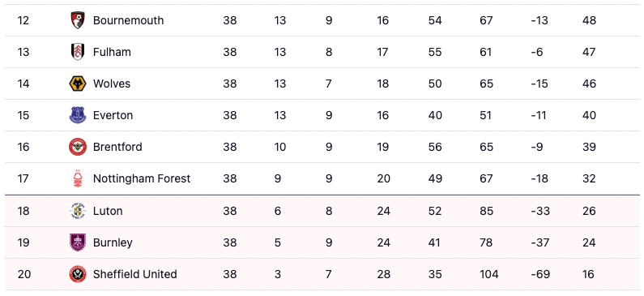Screen dimensions: 644x296
Task: Click the Nottingham Forest tree crest
Action: (78, 179)
